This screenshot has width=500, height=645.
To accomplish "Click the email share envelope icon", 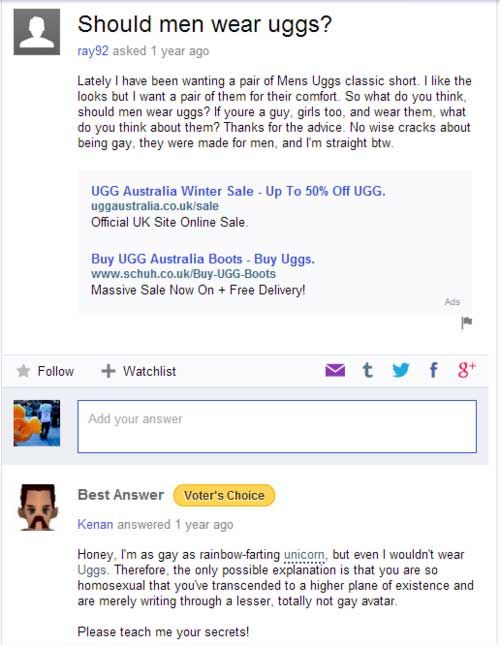I will coord(335,370).
